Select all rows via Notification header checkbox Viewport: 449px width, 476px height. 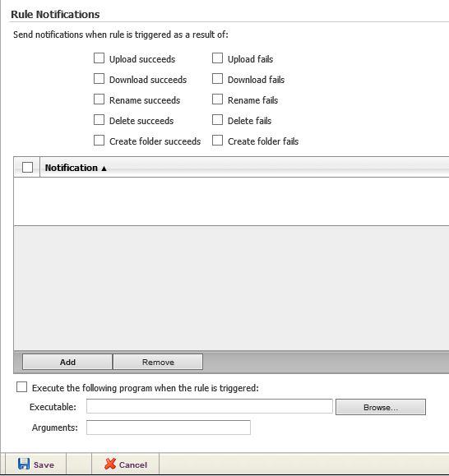pyautogui.click(x=28, y=167)
